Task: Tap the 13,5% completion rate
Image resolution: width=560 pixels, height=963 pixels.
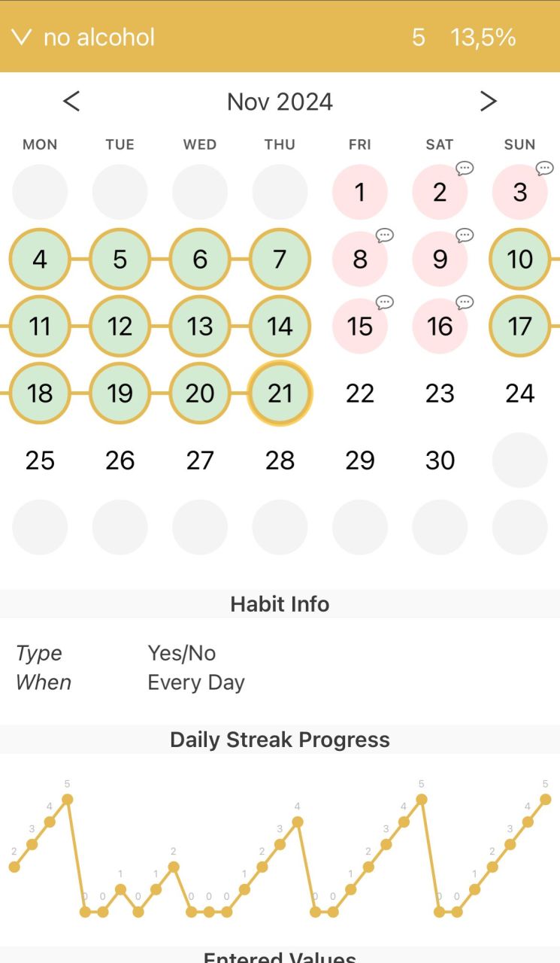Action: (x=483, y=37)
